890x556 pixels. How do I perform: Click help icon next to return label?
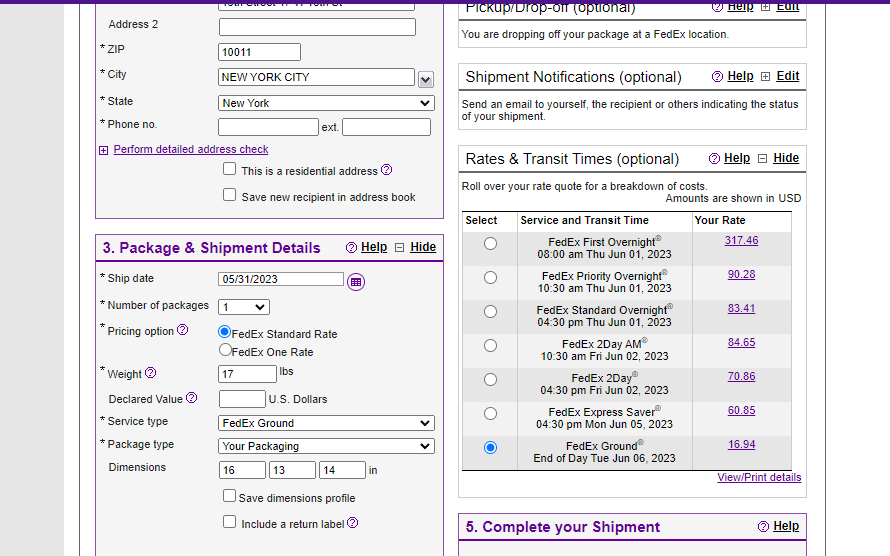point(352,523)
